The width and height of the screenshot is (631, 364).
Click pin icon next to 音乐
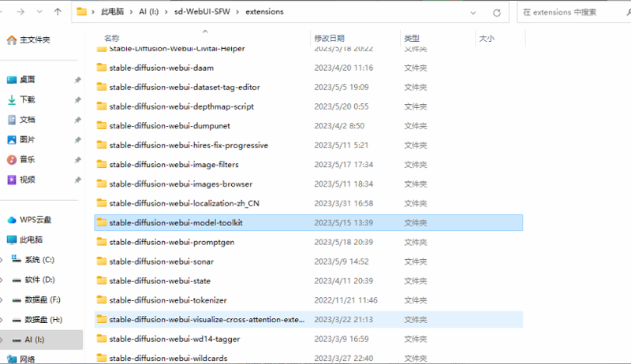pyautogui.click(x=77, y=160)
